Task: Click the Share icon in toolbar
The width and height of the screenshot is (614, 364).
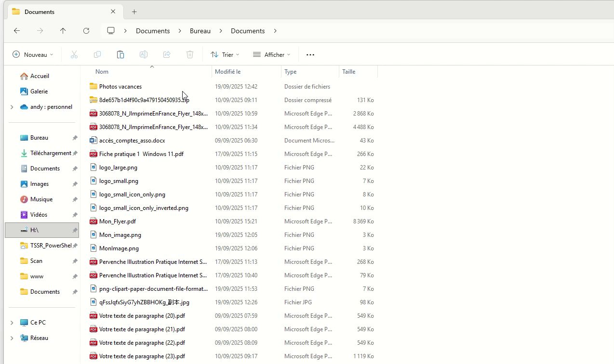Action: tap(167, 55)
